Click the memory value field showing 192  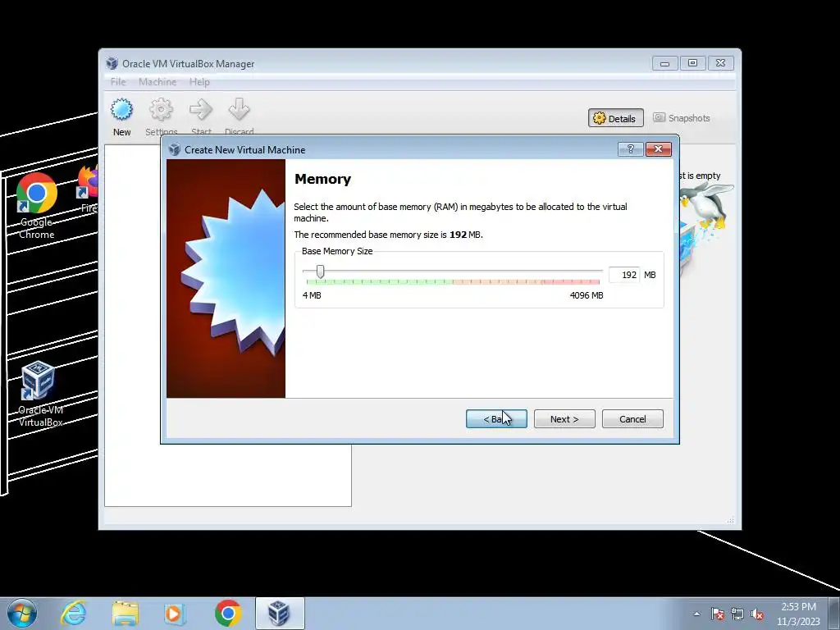624,275
